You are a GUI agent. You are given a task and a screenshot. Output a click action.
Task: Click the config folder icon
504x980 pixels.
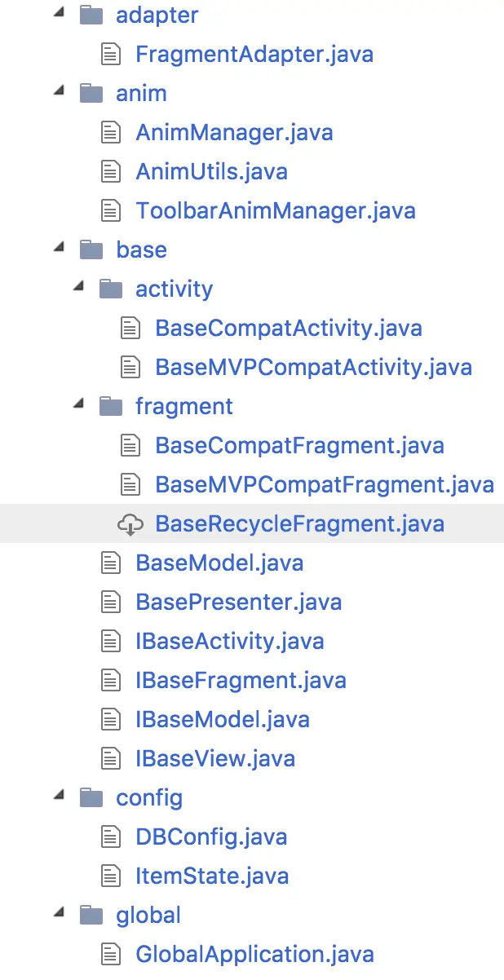tap(91, 798)
